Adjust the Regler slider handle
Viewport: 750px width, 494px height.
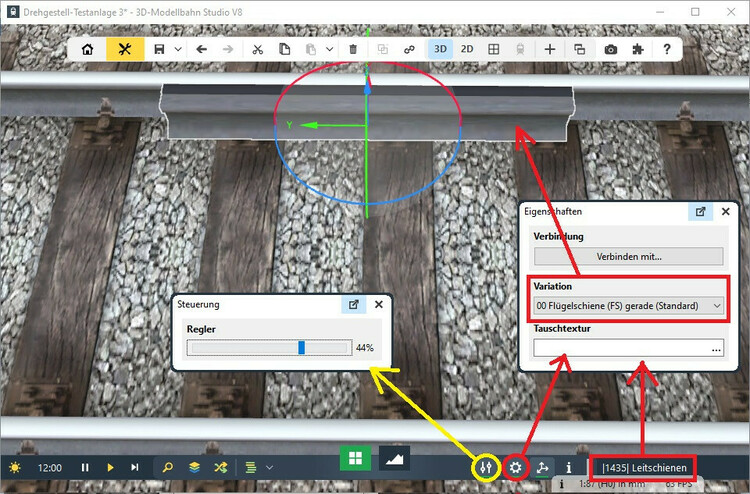pyautogui.click(x=301, y=348)
